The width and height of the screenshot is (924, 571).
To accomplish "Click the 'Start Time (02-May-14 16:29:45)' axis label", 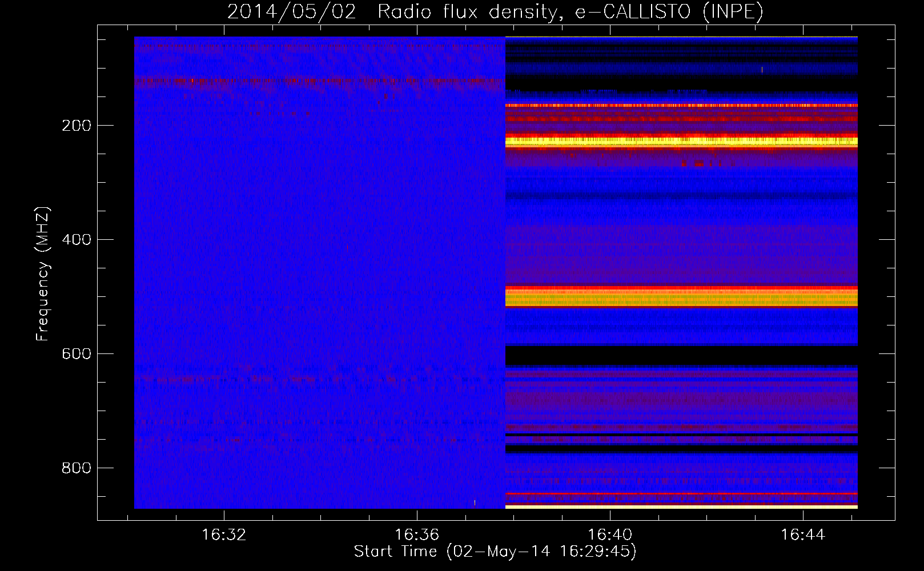I will tap(495, 551).
